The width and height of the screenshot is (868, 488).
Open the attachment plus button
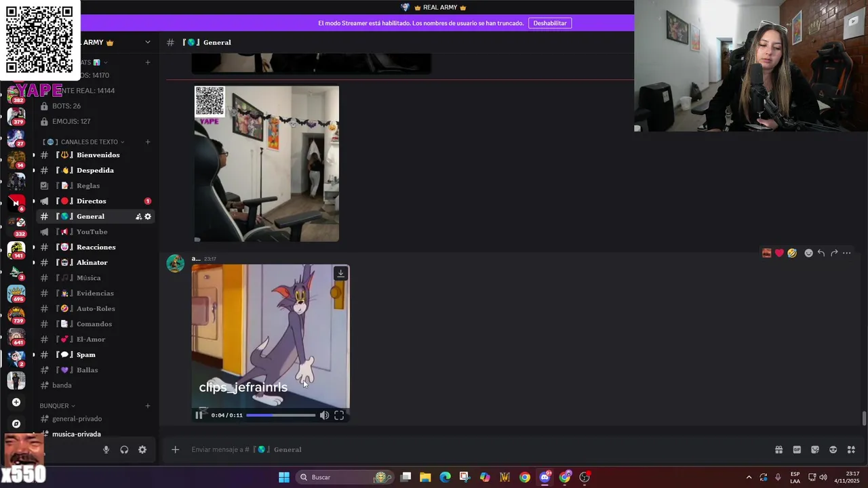[175, 449]
